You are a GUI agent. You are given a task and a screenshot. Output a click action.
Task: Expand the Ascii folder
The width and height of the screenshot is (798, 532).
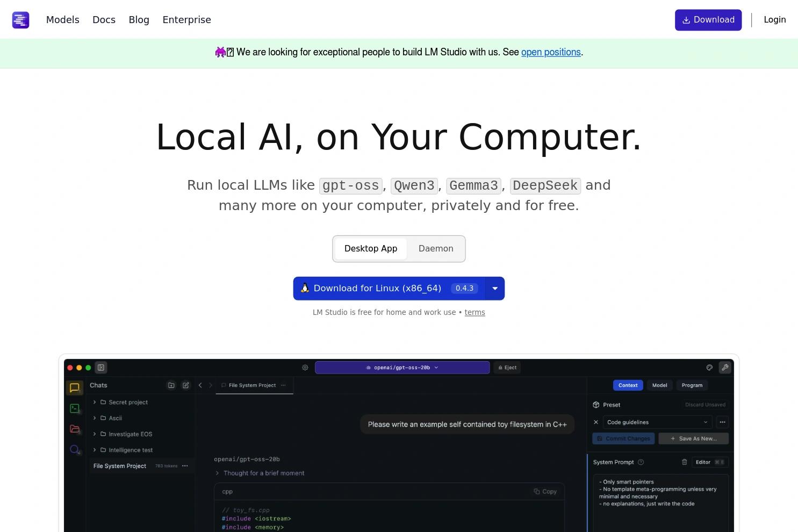pyautogui.click(x=95, y=418)
